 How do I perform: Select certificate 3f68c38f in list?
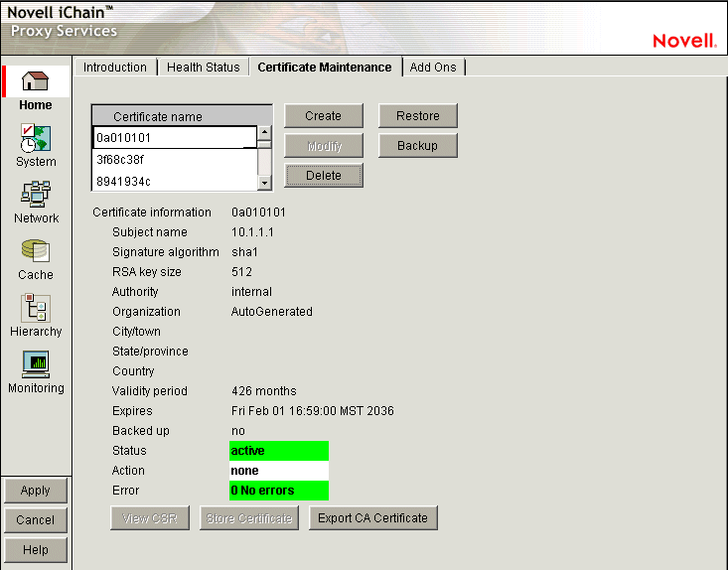tap(175, 160)
